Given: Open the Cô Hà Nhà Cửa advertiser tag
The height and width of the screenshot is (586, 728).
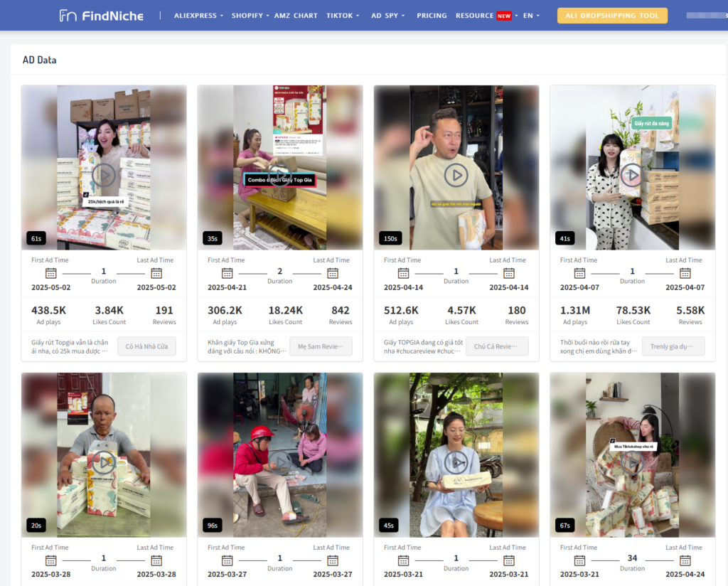Looking at the screenshot, I should coord(146,346).
